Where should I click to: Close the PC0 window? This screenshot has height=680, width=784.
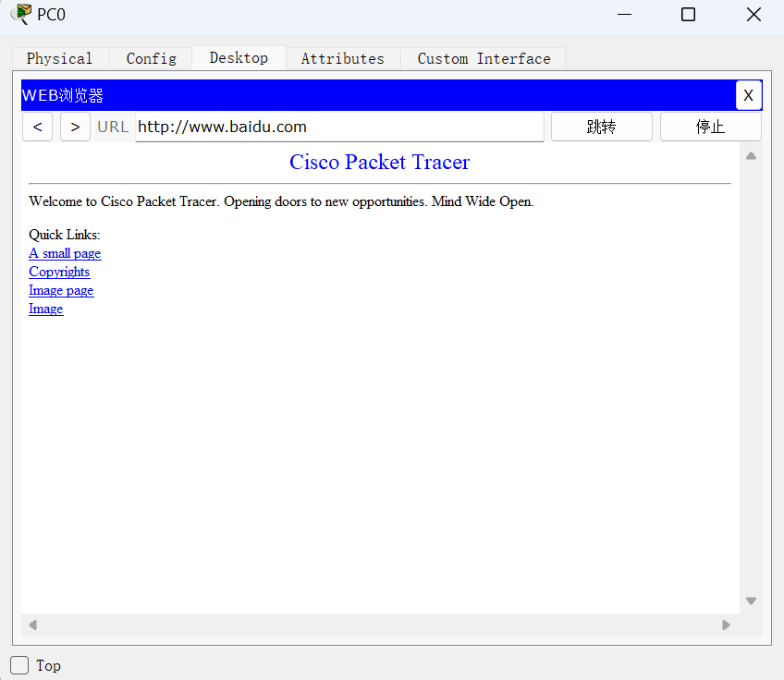(x=753, y=15)
